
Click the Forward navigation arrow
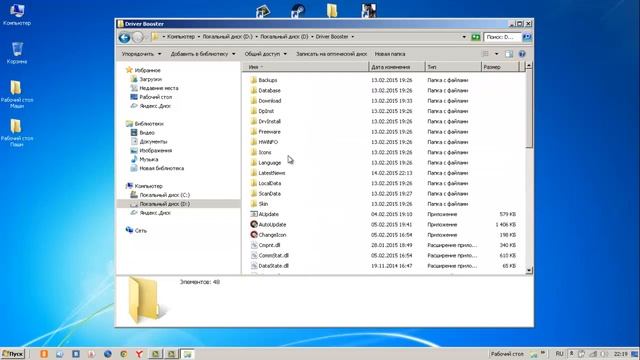(138, 37)
